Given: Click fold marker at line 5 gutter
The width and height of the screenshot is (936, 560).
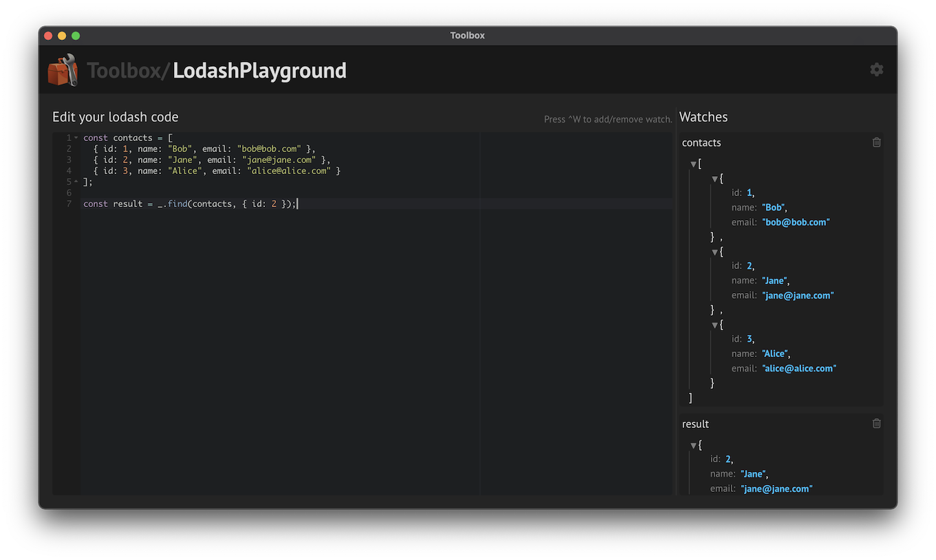Looking at the screenshot, I should [x=76, y=182].
